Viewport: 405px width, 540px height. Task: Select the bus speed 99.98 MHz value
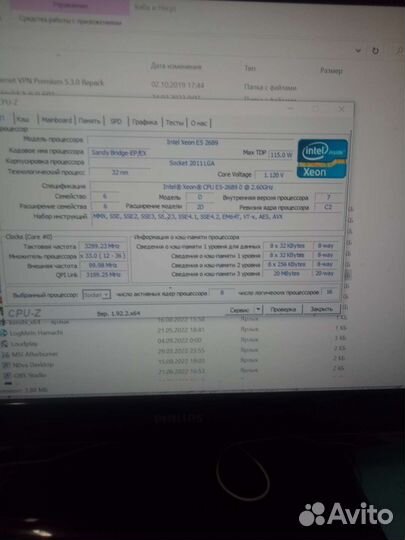click(x=103, y=266)
